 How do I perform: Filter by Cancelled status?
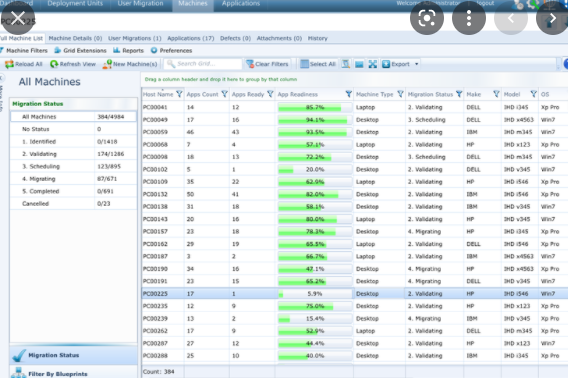pyautogui.click(x=74, y=204)
